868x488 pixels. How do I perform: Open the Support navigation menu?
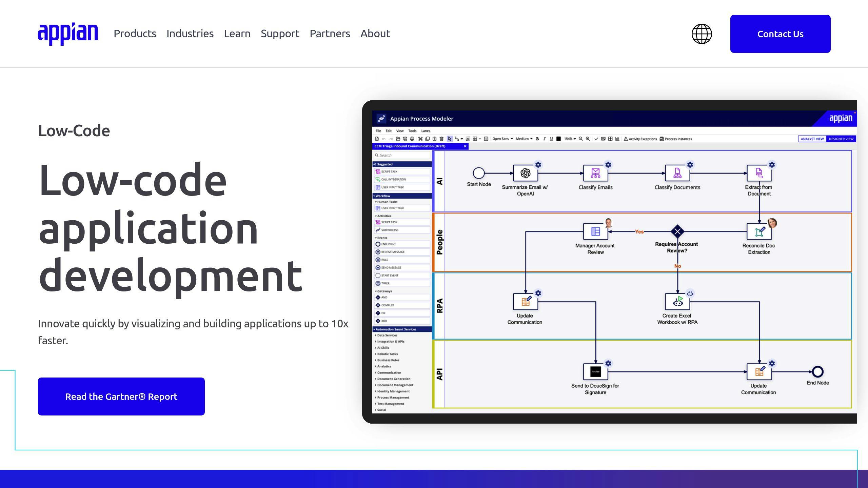click(x=280, y=34)
